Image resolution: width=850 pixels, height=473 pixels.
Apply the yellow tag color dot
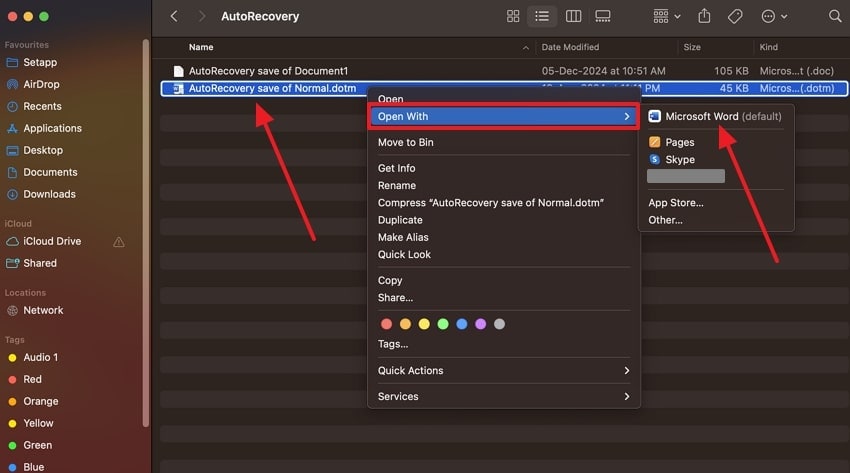coord(424,324)
